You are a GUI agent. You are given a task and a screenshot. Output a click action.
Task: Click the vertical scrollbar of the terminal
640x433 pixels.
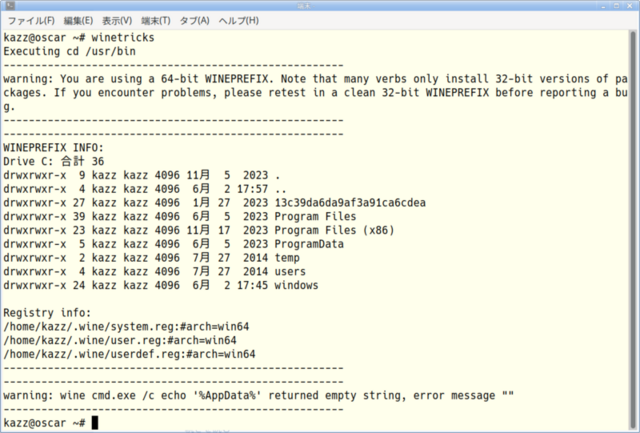click(633, 229)
